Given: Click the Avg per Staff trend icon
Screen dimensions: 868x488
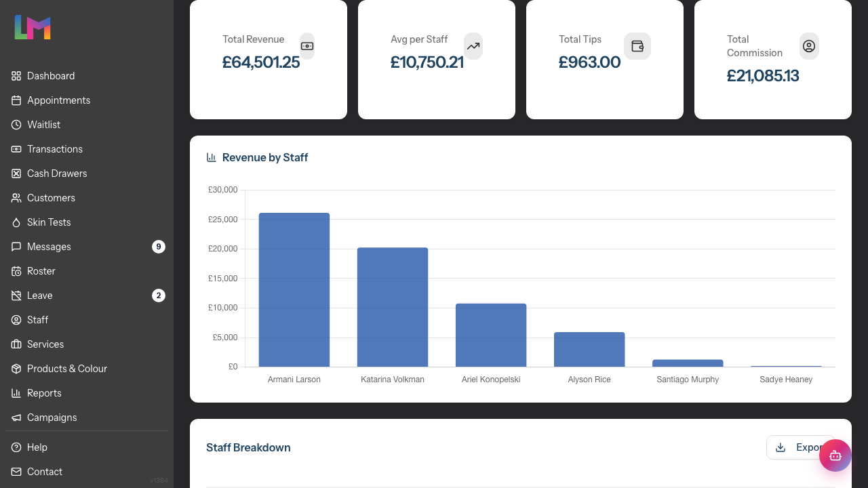Looking at the screenshot, I should tap(473, 46).
